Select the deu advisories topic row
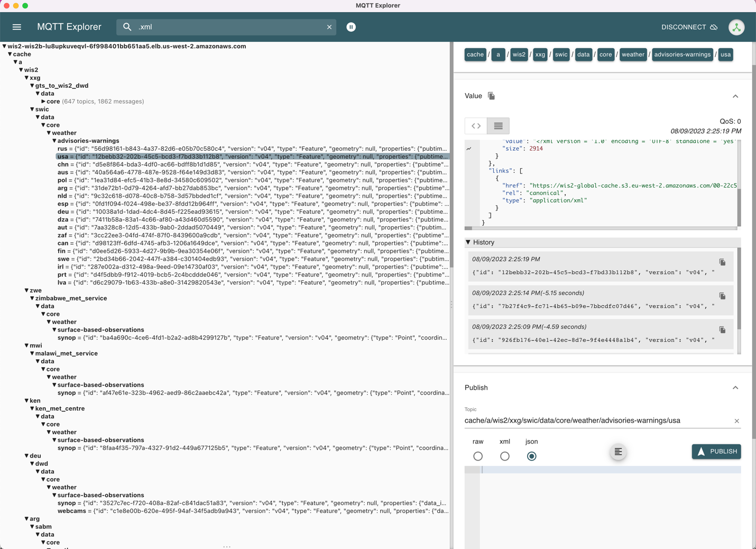This screenshot has height=549, width=756. [253, 212]
